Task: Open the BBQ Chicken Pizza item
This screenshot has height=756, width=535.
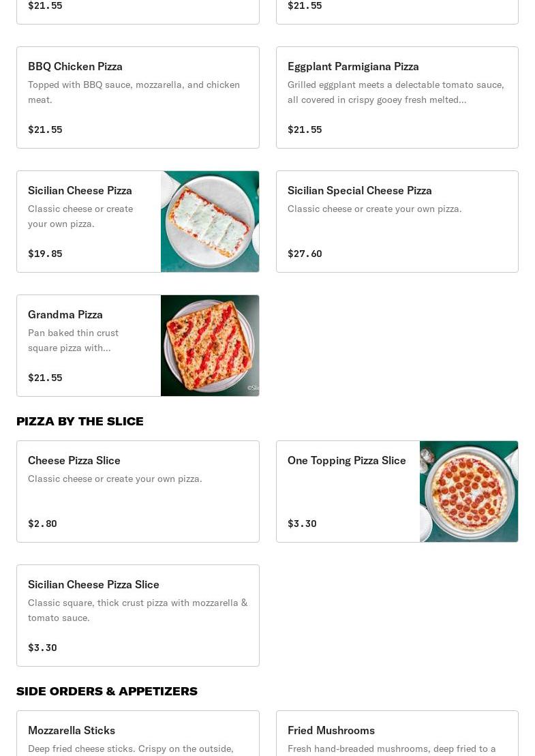Action: 138,97
